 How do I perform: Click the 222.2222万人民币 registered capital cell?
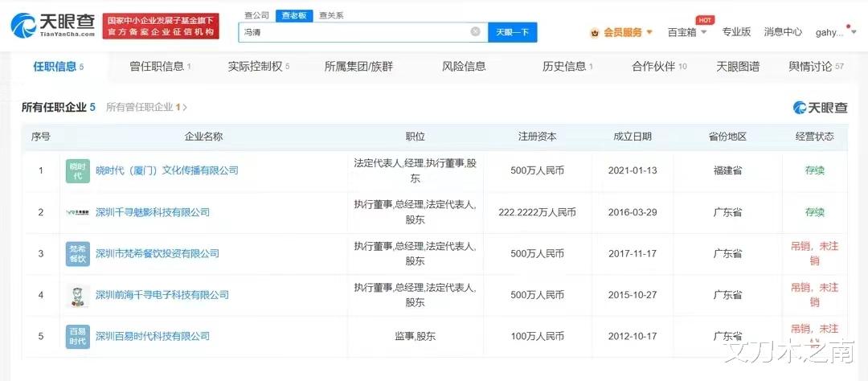pos(537,212)
